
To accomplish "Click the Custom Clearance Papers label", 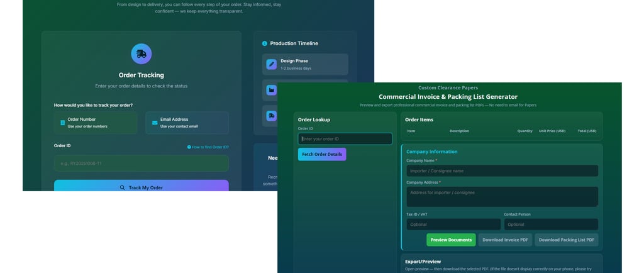I will pos(448,88).
